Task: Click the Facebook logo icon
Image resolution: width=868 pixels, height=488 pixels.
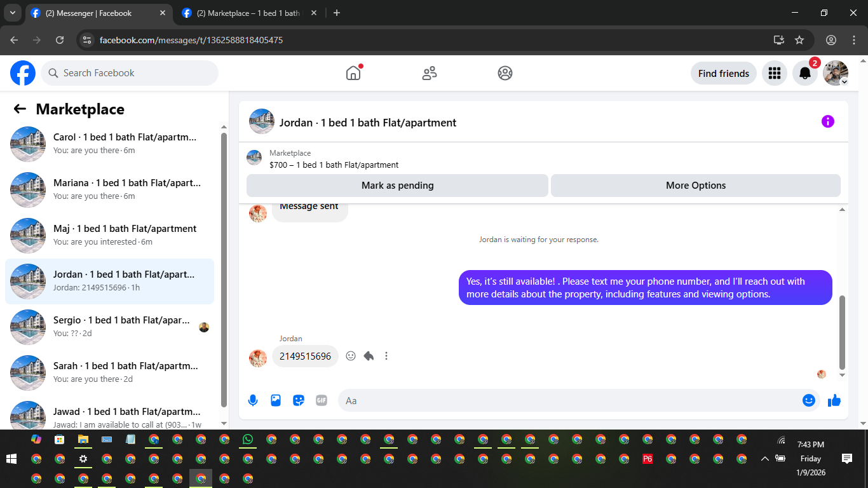Action: click(23, 73)
